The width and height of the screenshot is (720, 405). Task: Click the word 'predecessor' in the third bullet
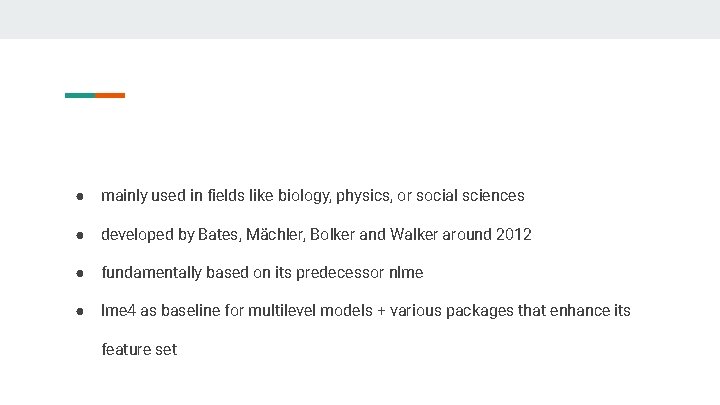340,273
